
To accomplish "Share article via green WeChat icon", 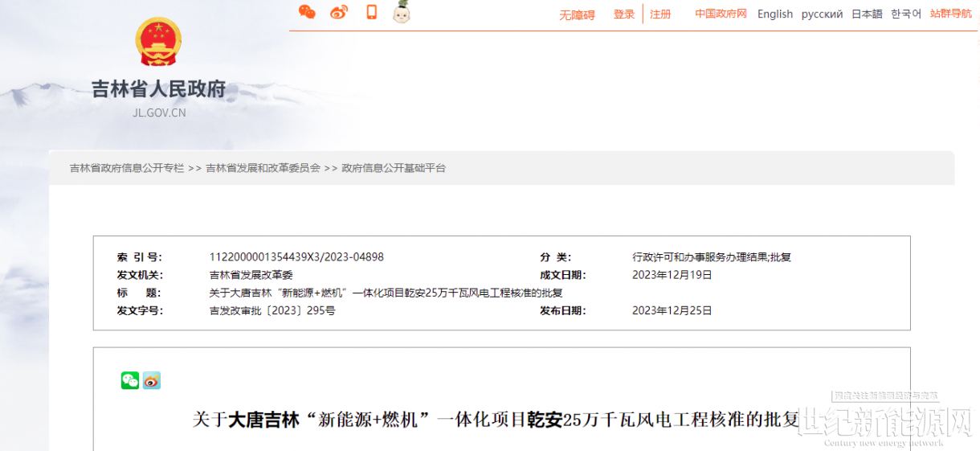I will point(130,380).
